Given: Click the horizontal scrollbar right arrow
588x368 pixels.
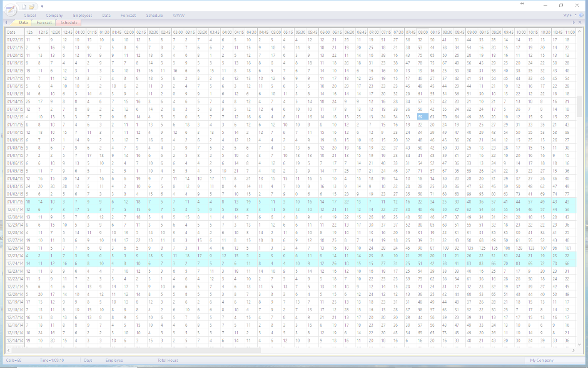Looking at the screenshot, I should pos(574,350).
